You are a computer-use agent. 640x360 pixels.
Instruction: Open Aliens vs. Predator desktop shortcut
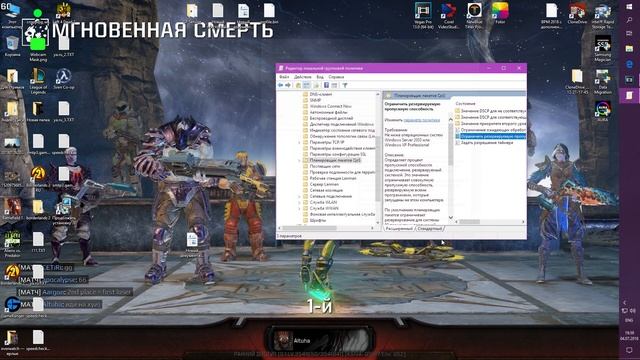12,244
